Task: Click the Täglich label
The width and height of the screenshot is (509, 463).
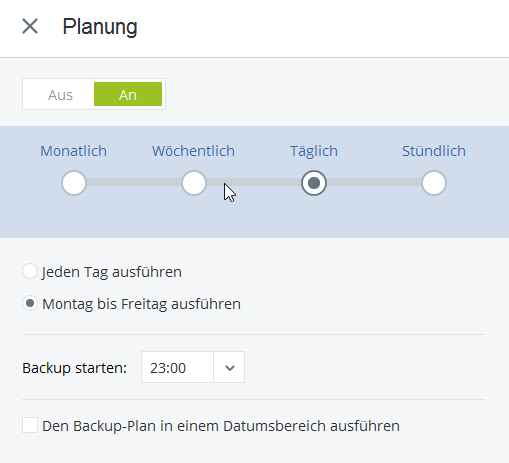Action: 314,151
